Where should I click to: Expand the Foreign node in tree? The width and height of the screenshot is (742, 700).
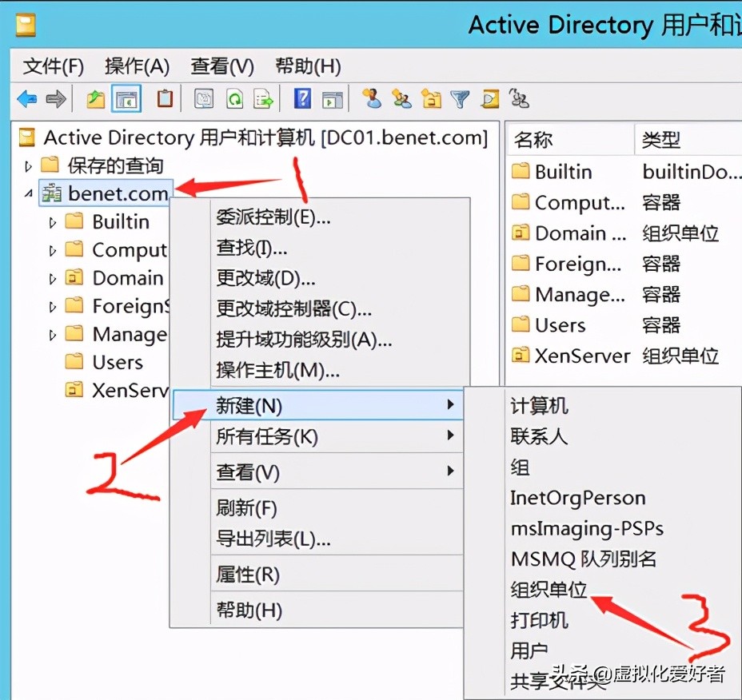pyautogui.click(x=53, y=307)
